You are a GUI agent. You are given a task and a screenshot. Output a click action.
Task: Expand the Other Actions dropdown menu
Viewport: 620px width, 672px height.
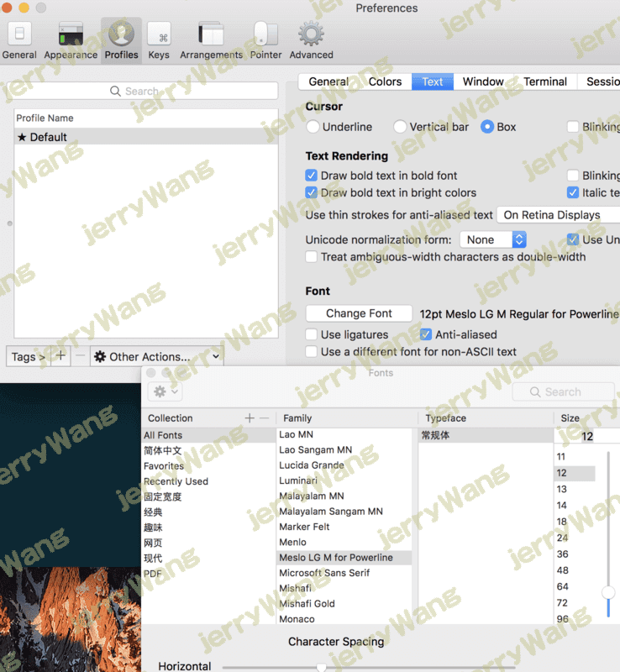(x=156, y=356)
